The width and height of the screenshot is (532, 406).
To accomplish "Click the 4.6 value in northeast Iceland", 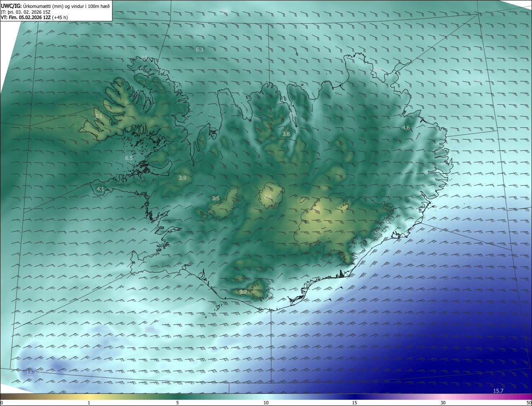I will (406, 128).
